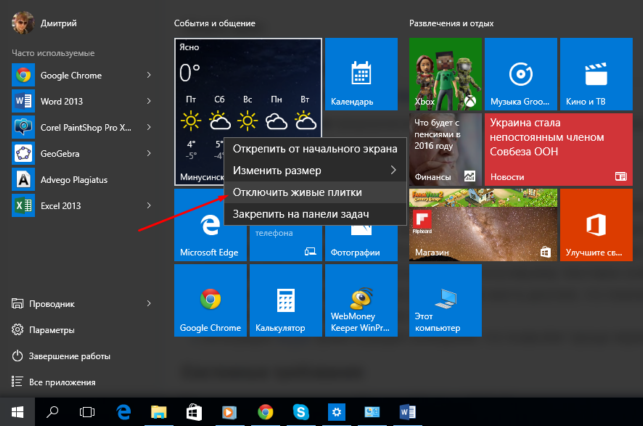Open Word from the taskbar
The image size is (643, 426).
[x=408, y=412]
